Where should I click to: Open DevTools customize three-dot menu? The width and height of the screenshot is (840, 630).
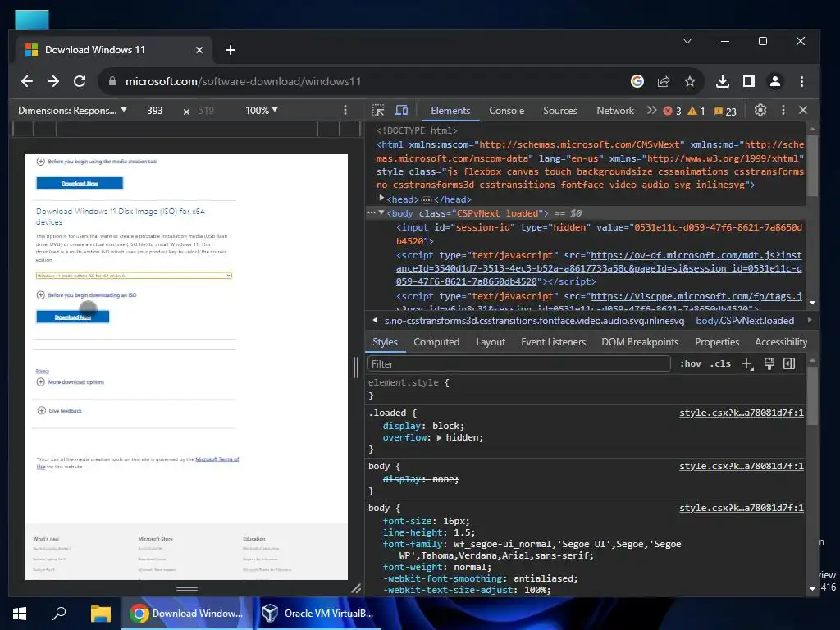coord(783,111)
